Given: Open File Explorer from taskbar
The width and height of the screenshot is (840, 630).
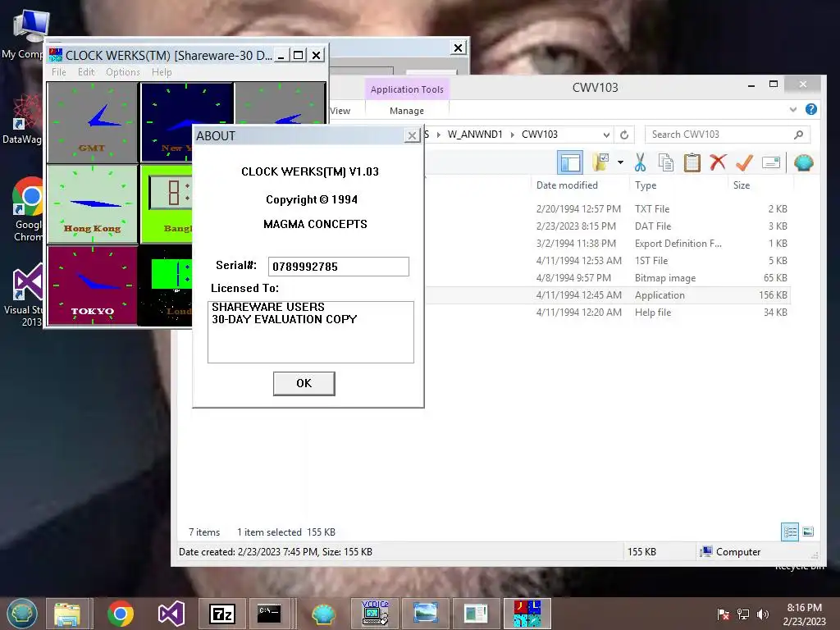Looking at the screenshot, I should pyautogui.click(x=68, y=614).
